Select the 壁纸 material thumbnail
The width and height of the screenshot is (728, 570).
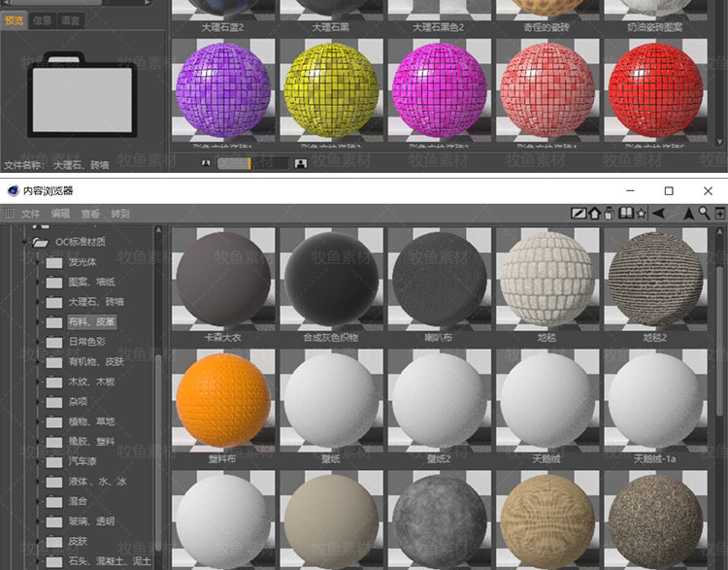pos(332,400)
